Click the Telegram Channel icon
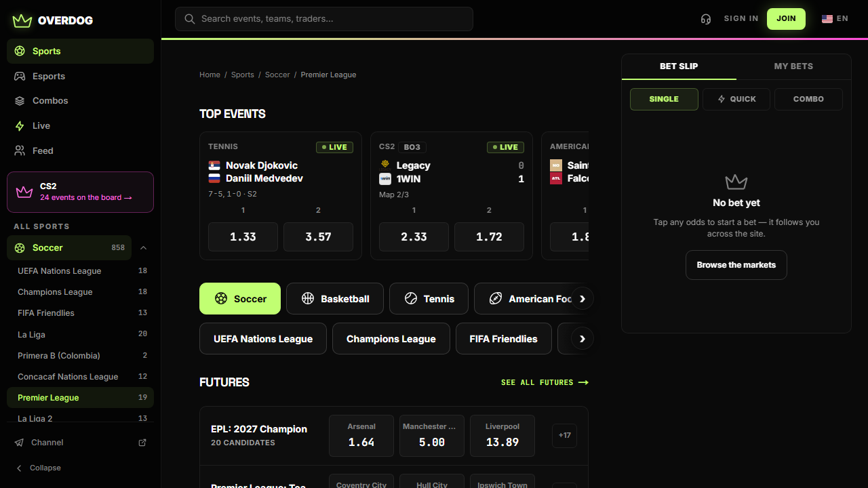This screenshot has height=488, width=868. point(20,443)
